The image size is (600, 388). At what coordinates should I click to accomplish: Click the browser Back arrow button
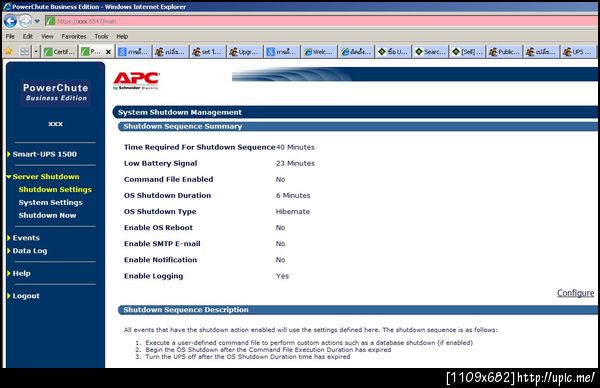(10, 21)
